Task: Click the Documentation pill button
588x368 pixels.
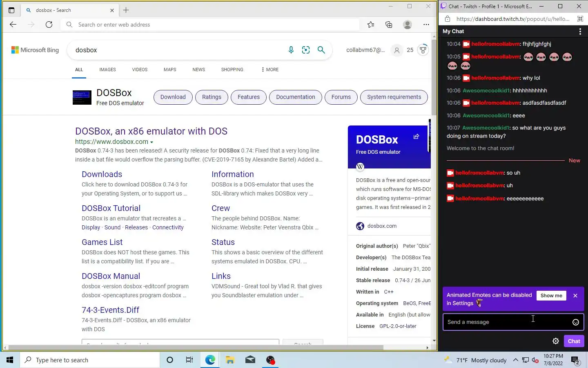Action: [x=296, y=97]
